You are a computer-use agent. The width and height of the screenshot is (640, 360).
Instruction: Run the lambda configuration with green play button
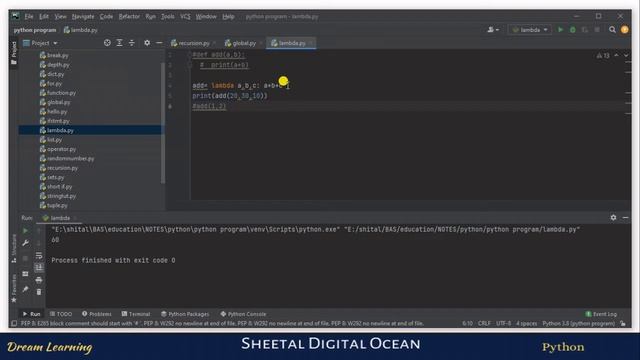tap(560, 30)
